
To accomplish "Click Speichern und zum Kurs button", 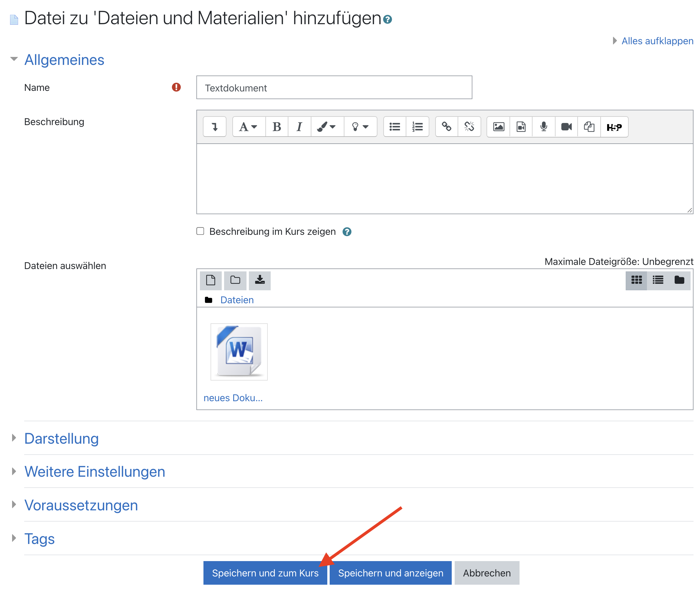I will pyautogui.click(x=265, y=573).
